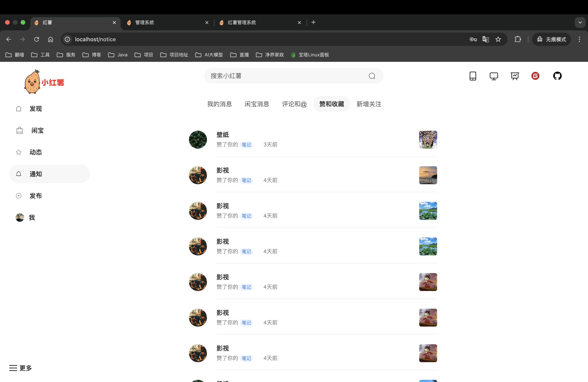
Task: Go to 发现 in the sidebar
Action: click(x=35, y=109)
